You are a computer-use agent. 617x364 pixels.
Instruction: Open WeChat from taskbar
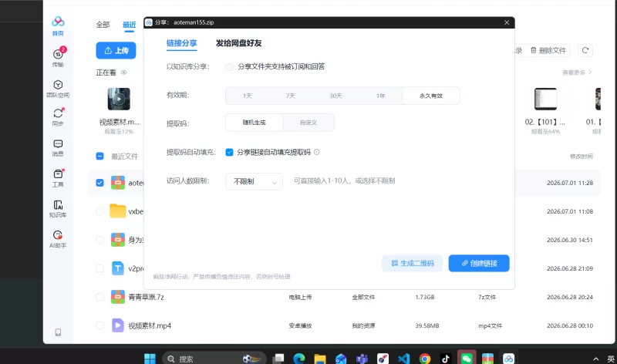pyautogui.click(x=467, y=358)
